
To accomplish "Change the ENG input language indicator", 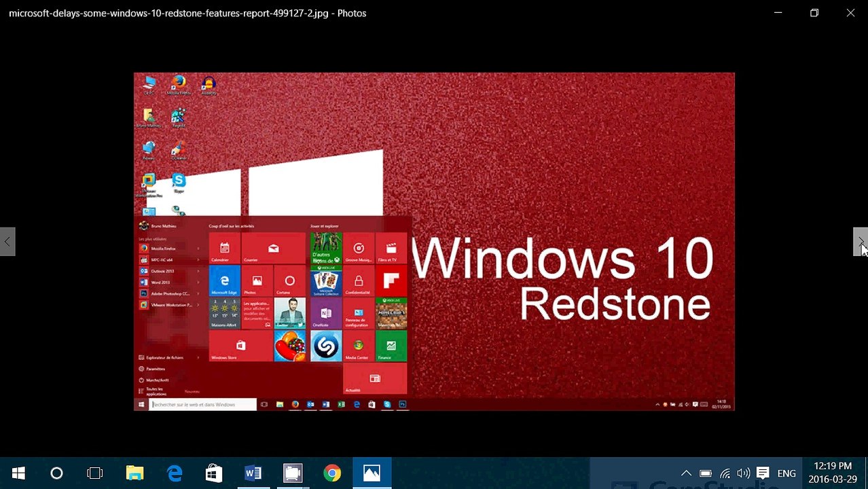I will 786,473.
